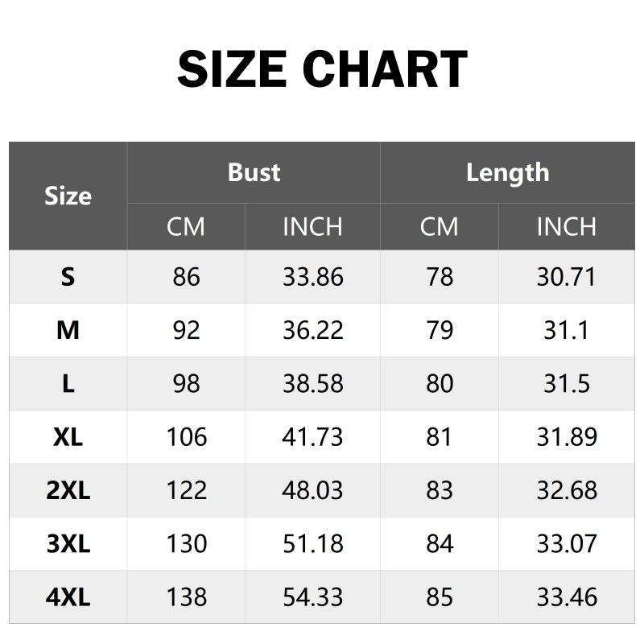
Task: Select the M size row label
Action: coord(68,330)
